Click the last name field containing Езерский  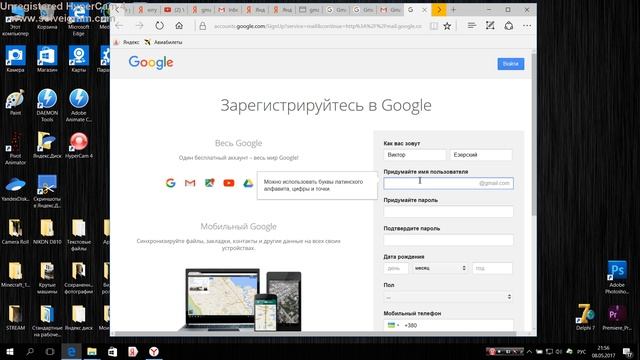click(x=481, y=155)
